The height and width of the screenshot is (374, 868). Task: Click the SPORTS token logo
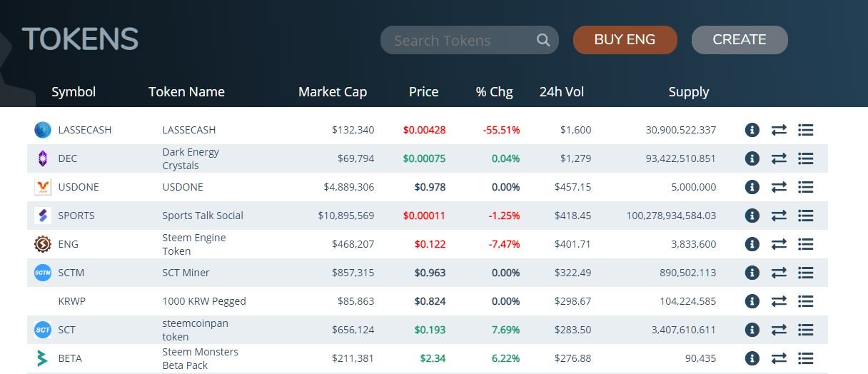coord(43,216)
